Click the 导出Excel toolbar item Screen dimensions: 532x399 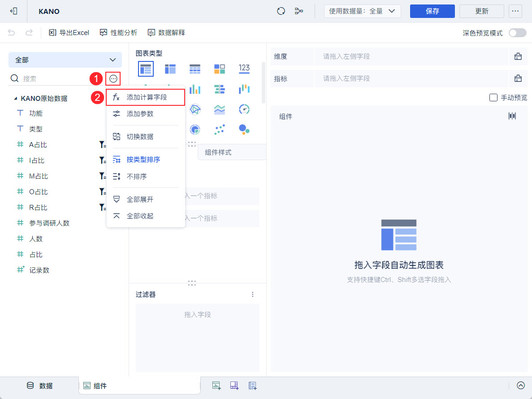pyautogui.click(x=69, y=33)
